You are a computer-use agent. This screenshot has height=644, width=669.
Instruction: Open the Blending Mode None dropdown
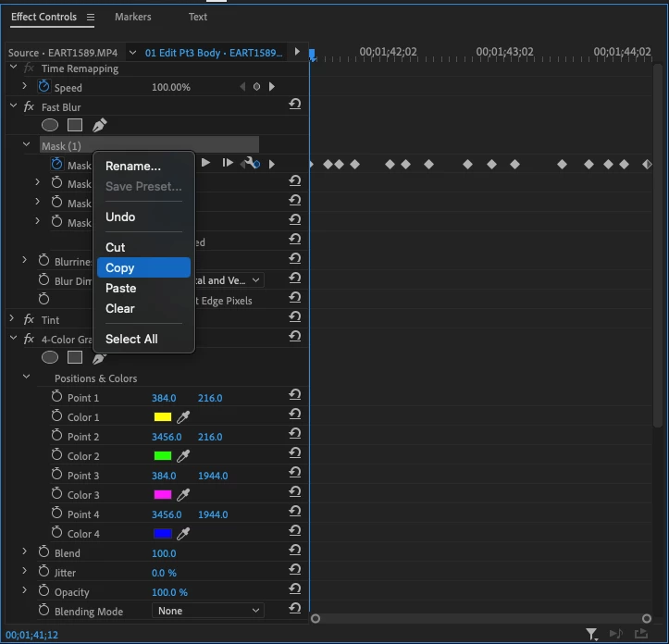(208, 611)
